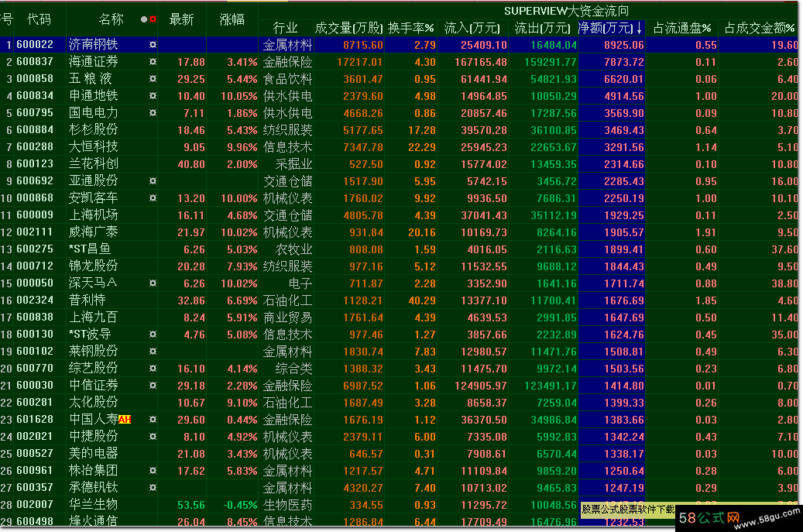
Task: Select the 兰花科创 stock name
Action: pyautogui.click(x=93, y=164)
